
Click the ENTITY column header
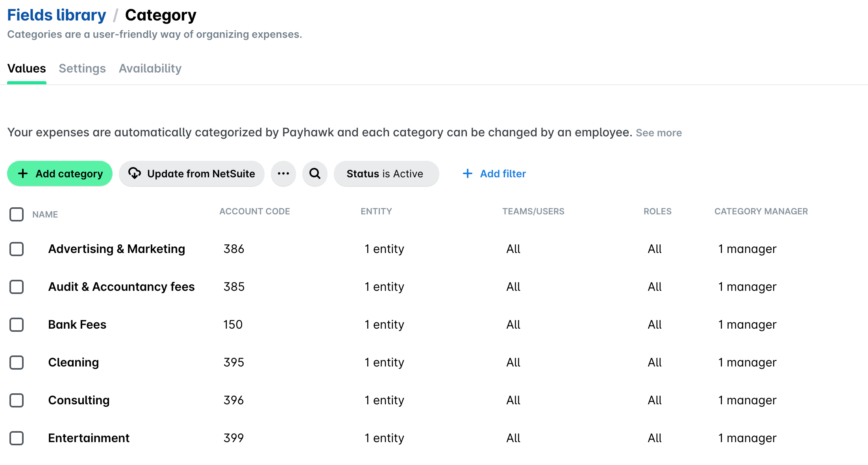(x=376, y=211)
